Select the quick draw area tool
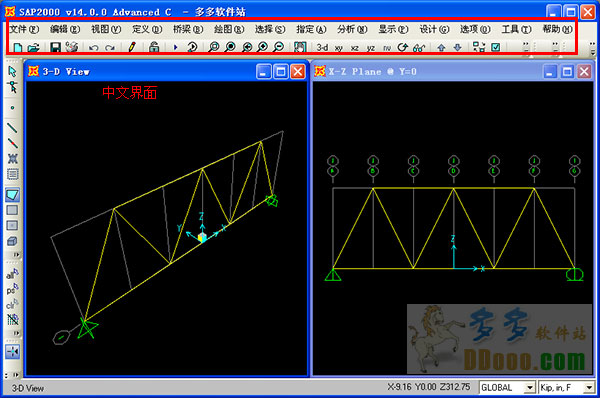This screenshot has width=600, height=398. coord(12,225)
